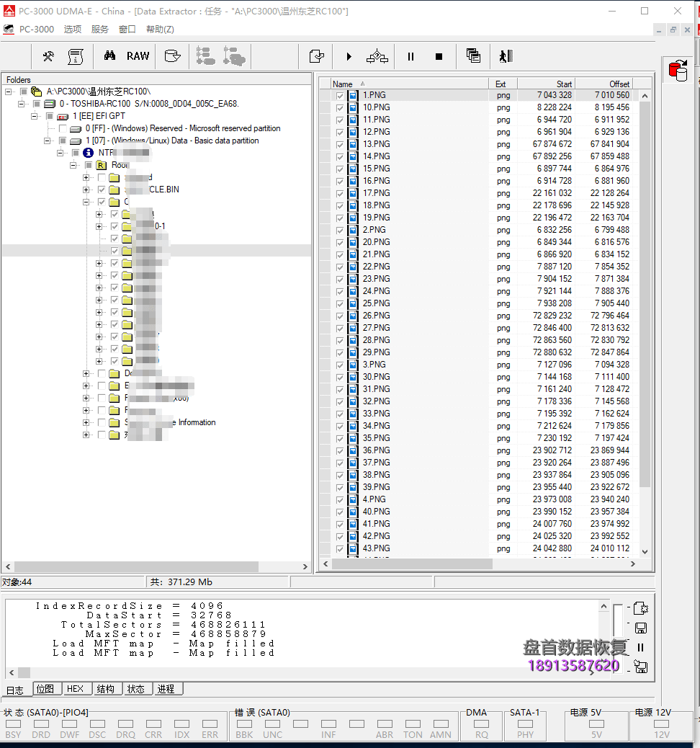The height and width of the screenshot is (748, 700).
Task: Collapse the 1 [EE] EFI GPT node
Action: tap(35, 116)
